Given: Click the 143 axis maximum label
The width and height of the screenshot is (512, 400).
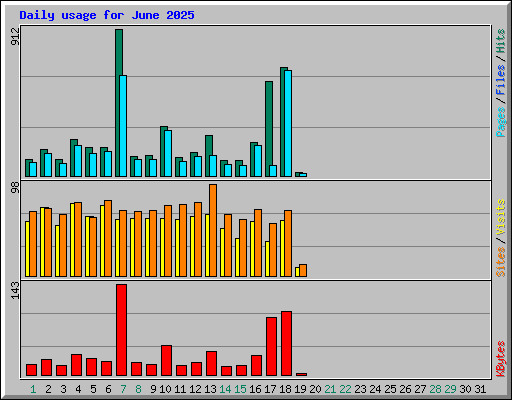Looking at the screenshot, I should (15, 290).
